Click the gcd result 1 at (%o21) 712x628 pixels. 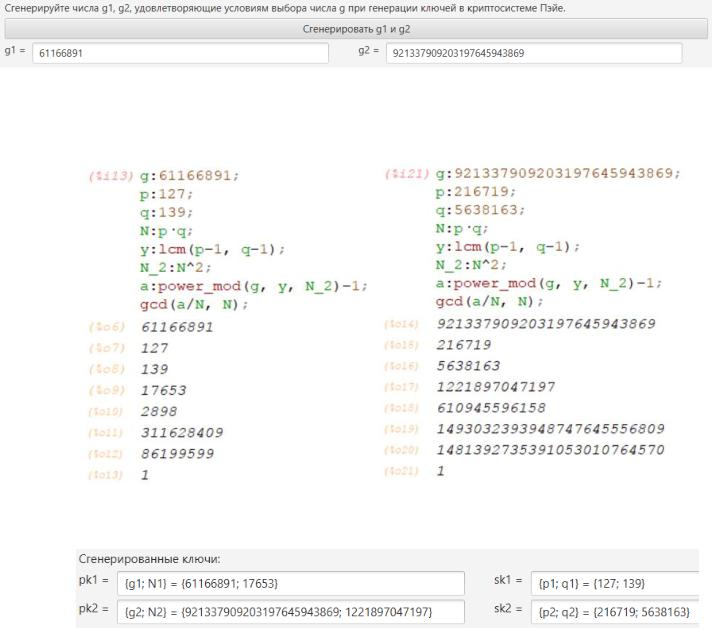440,470
